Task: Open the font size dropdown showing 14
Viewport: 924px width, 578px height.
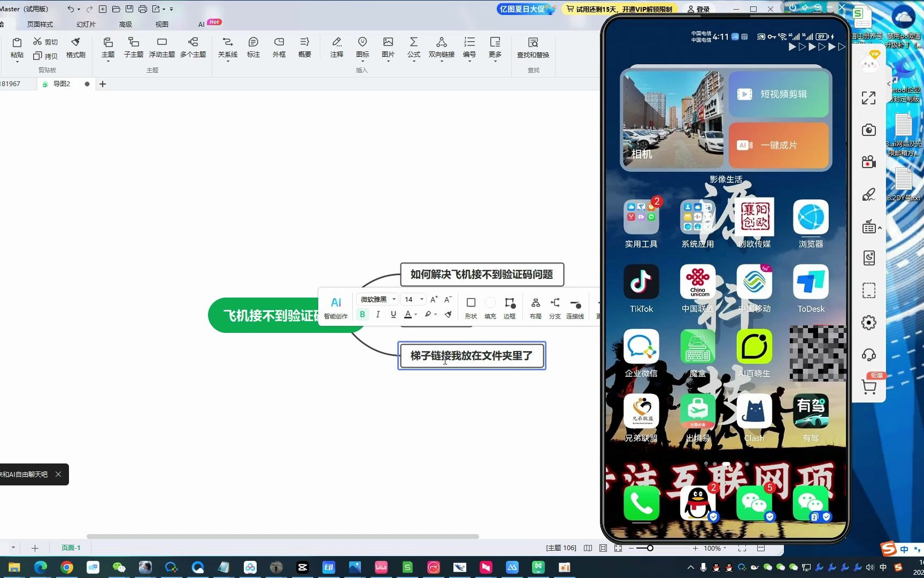Action: point(413,299)
